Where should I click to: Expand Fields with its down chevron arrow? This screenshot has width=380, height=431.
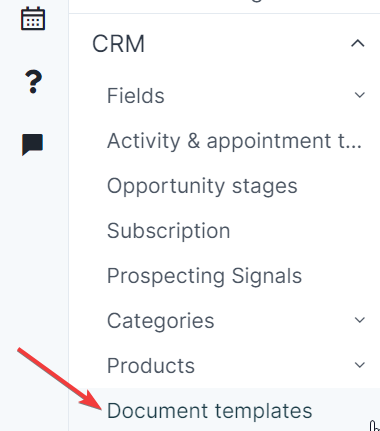[x=360, y=95]
